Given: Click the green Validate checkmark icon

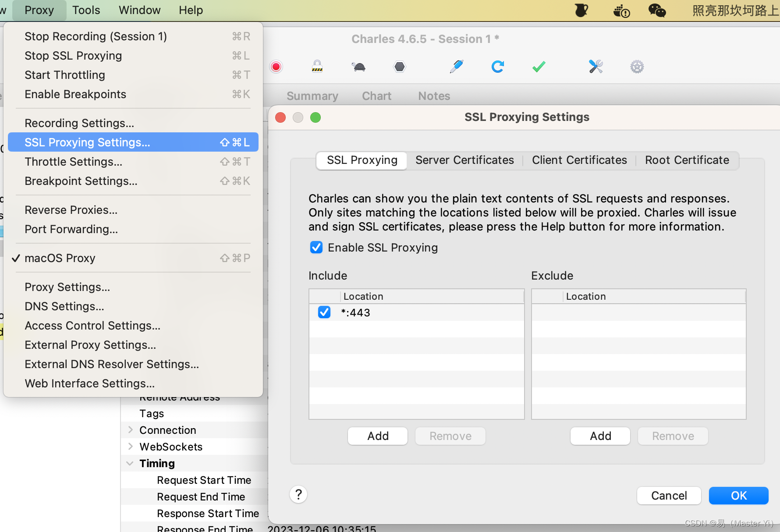Looking at the screenshot, I should [x=539, y=67].
